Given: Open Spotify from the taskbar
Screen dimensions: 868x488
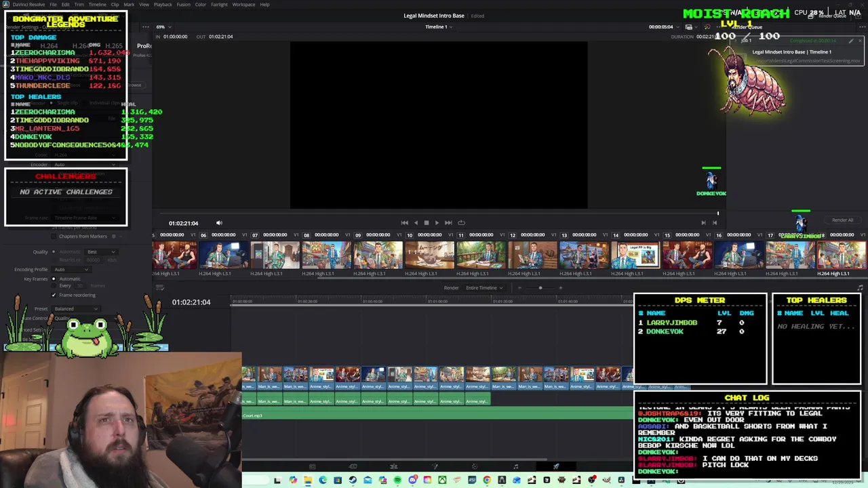Looking at the screenshot, I should (397, 481).
